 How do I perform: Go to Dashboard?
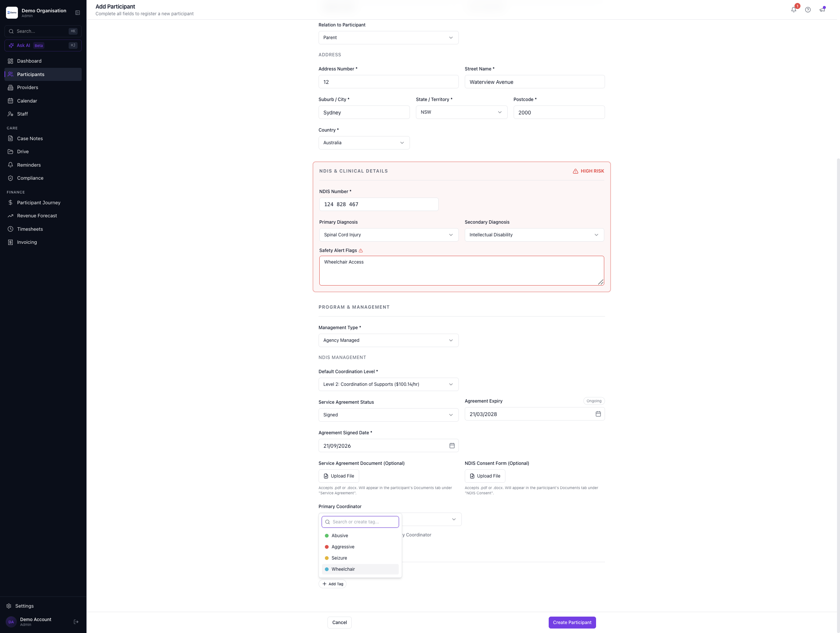(x=43, y=61)
